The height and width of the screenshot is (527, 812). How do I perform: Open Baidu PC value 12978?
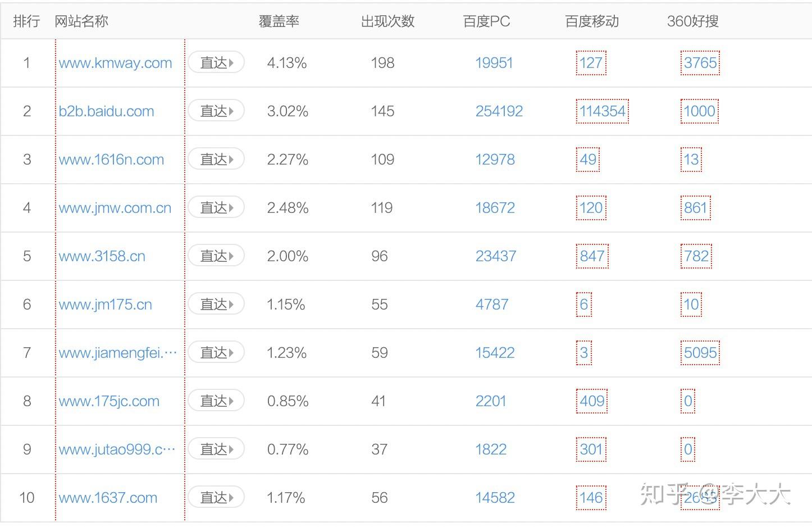coord(495,160)
